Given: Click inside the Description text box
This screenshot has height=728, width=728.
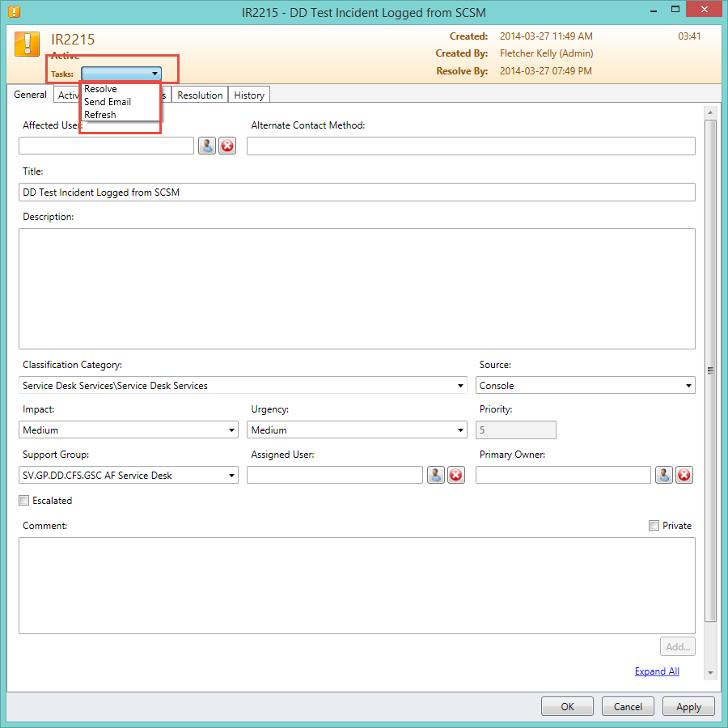Looking at the screenshot, I should point(356,288).
